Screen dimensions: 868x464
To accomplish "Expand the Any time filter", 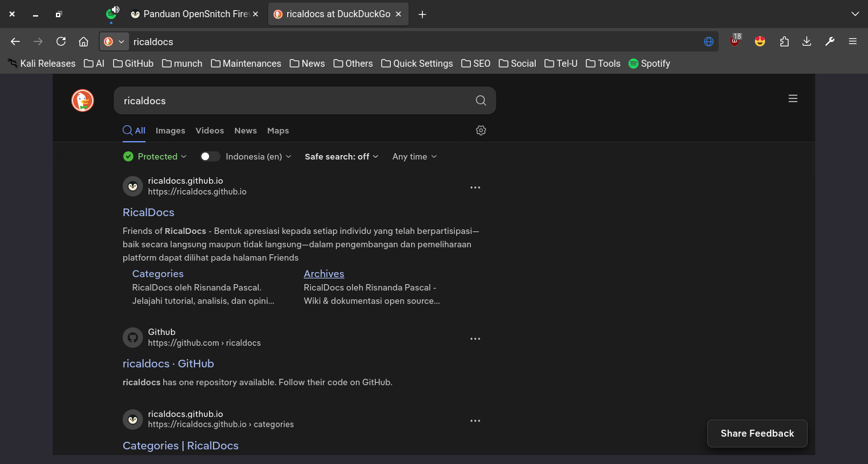I will pos(414,156).
